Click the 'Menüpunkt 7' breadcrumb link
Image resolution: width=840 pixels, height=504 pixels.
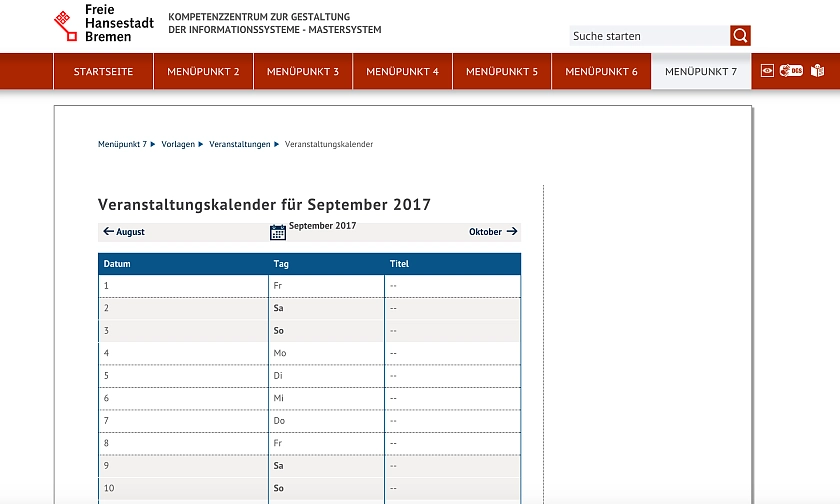(x=122, y=144)
